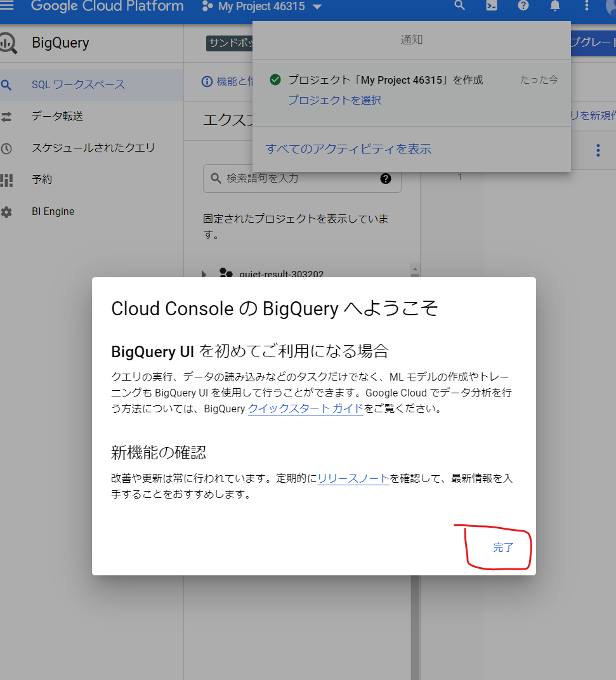Launch the Cloud Shell terminal icon

click(x=491, y=6)
